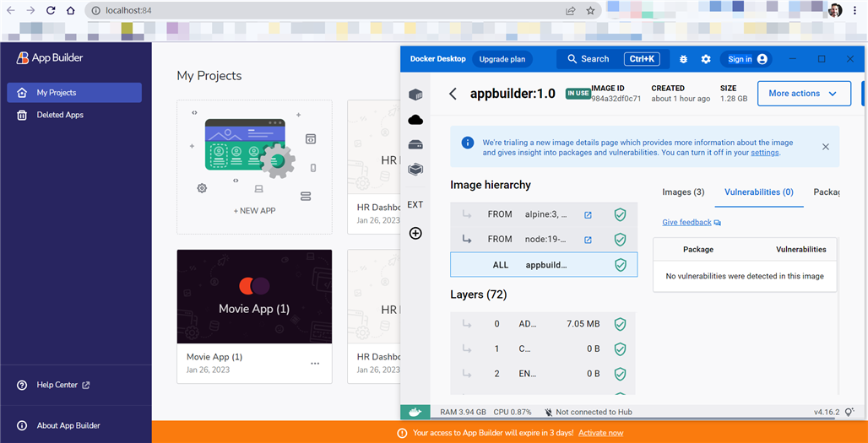868x443 pixels.
Task: Select the Vulnerabilities (0) tab
Action: [x=758, y=192]
